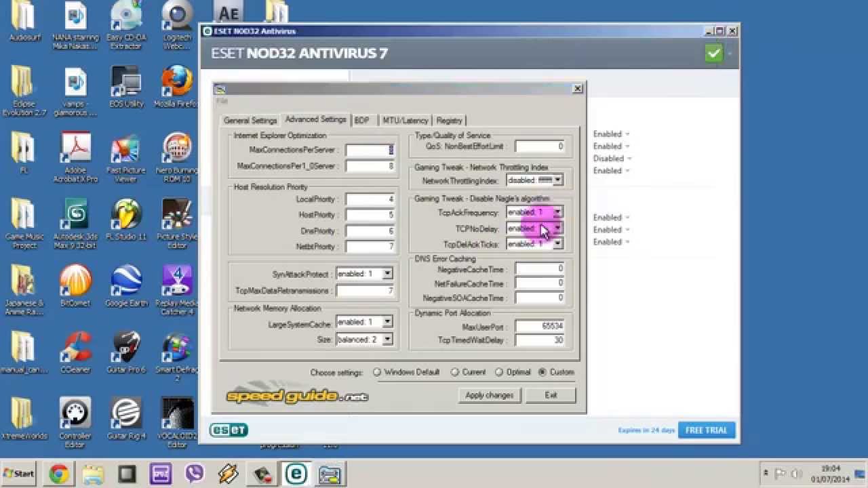Select the Optimal settings radio button
The image size is (868, 488).
point(499,372)
